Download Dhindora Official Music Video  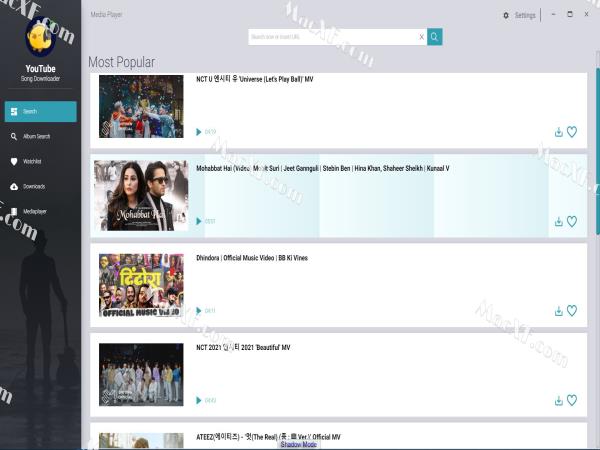[559, 311]
